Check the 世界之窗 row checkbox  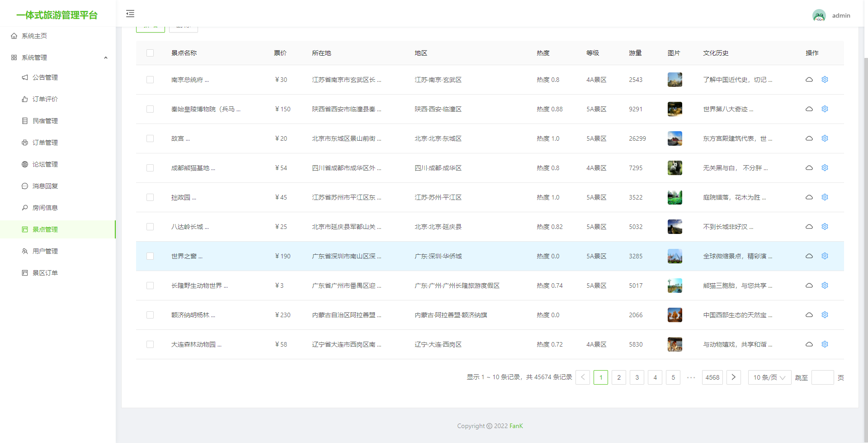click(150, 256)
